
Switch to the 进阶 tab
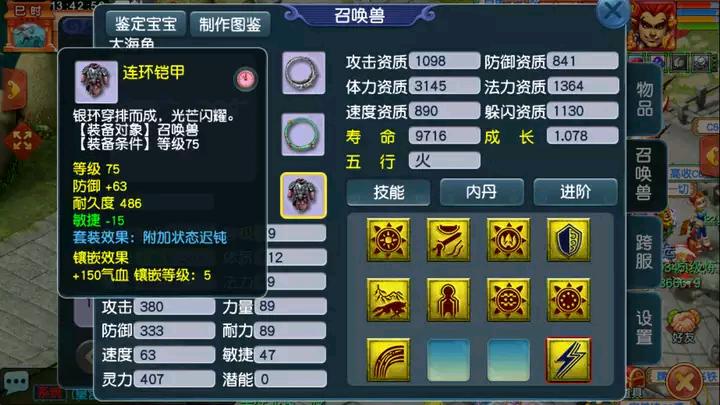(575, 192)
